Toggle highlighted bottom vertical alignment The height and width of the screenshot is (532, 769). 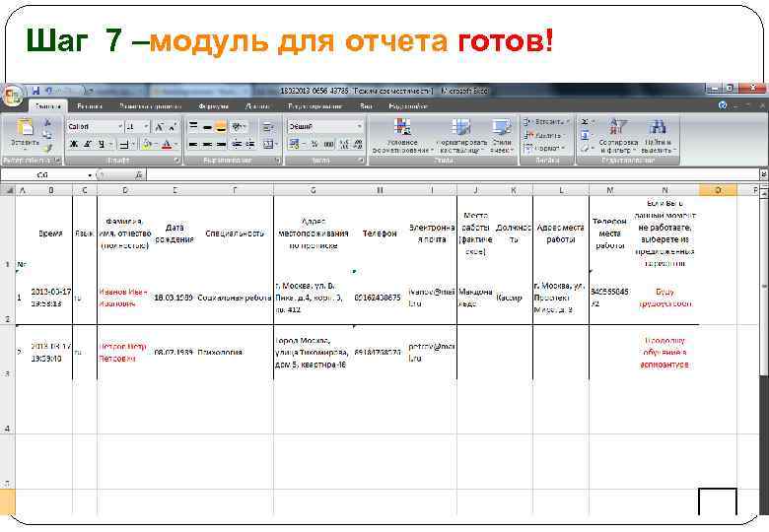(221, 127)
